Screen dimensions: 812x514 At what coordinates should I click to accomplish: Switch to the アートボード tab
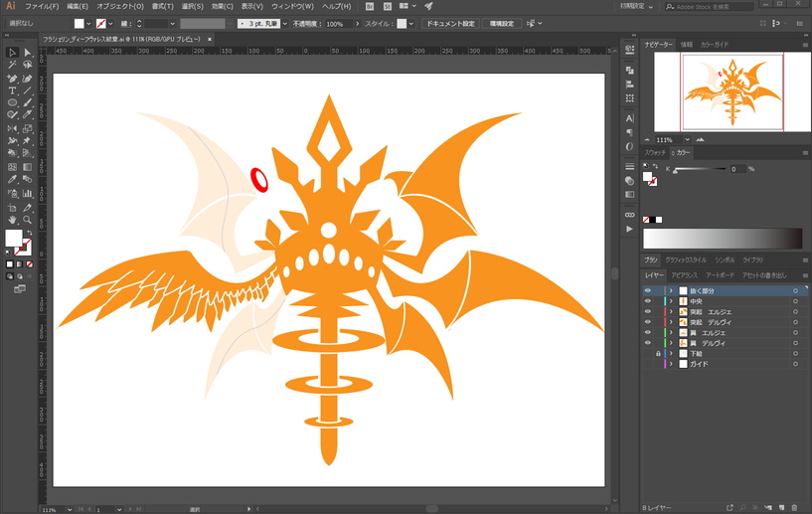[x=720, y=275]
